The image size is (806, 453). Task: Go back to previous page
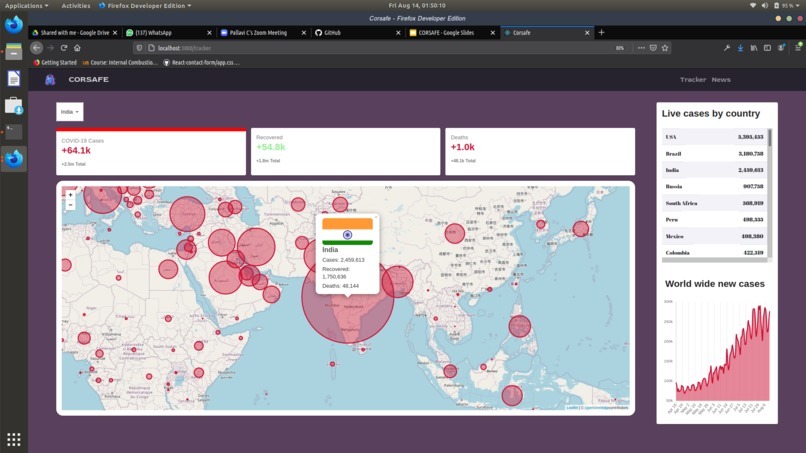(36, 48)
